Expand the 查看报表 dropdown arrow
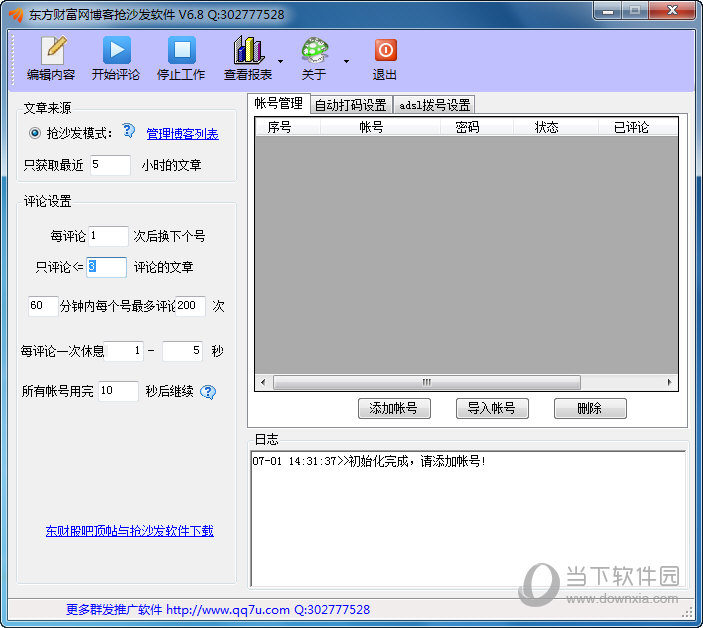The image size is (703, 628). [280, 61]
